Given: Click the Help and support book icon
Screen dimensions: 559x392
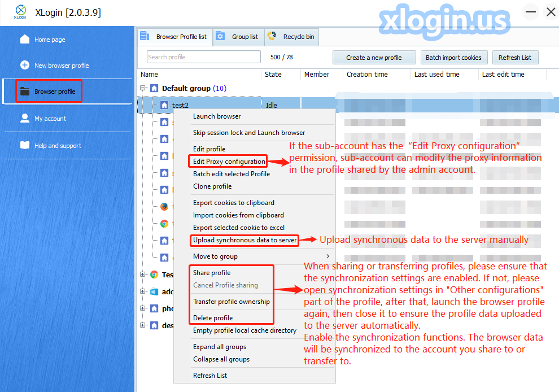Looking at the screenshot, I should [25, 145].
